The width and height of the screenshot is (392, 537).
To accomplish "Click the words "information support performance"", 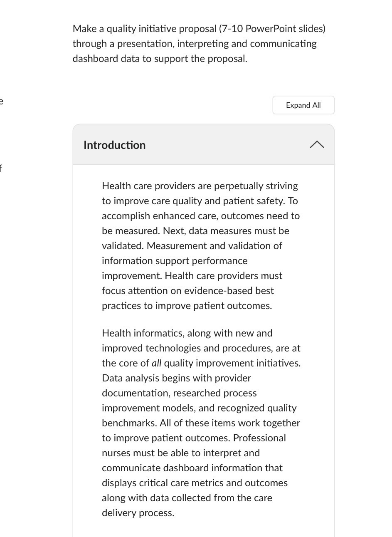I will [x=175, y=261].
